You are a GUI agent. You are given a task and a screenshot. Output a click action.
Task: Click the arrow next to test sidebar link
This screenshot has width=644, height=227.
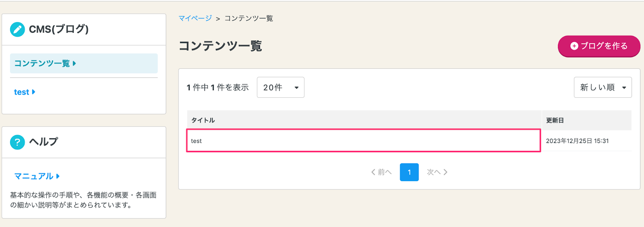click(x=33, y=92)
